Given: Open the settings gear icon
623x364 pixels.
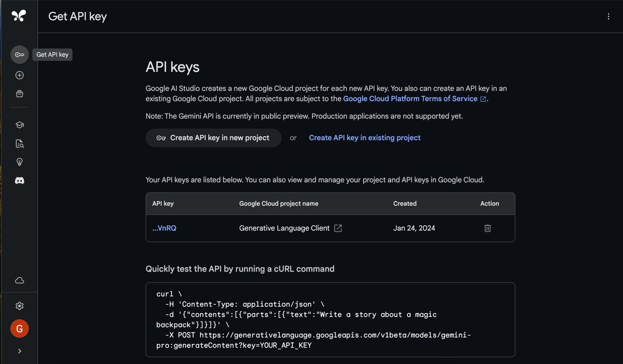Looking at the screenshot, I should [x=19, y=306].
